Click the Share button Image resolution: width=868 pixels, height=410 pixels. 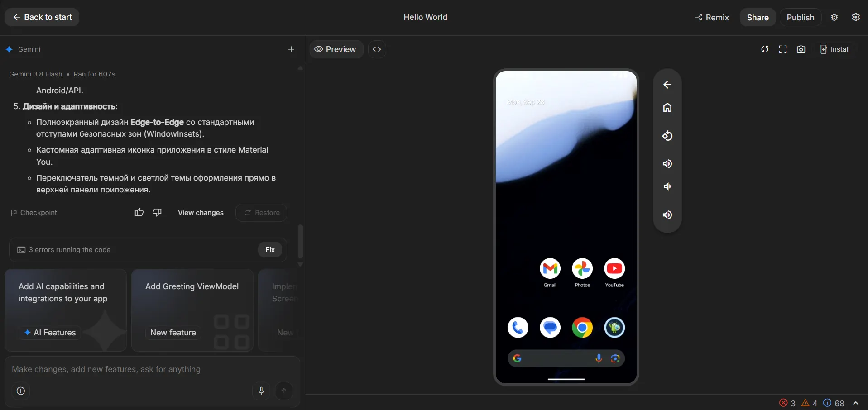point(758,17)
